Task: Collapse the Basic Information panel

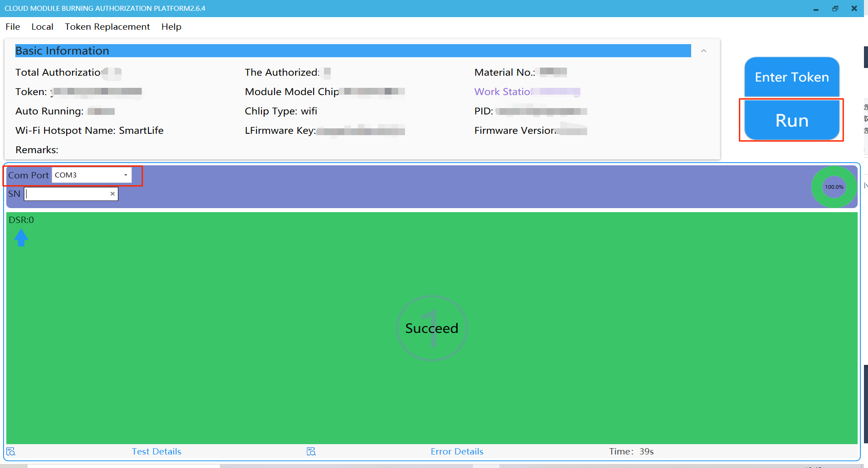Action: [704, 51]
